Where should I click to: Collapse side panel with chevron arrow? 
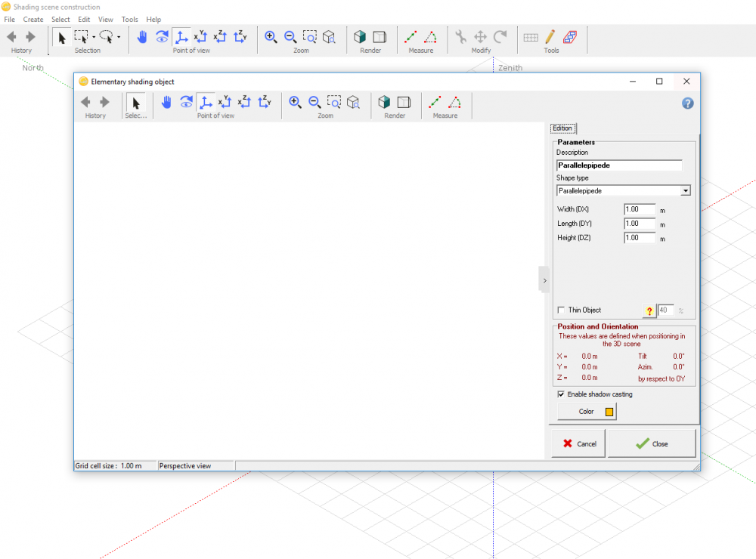(544, 279)
